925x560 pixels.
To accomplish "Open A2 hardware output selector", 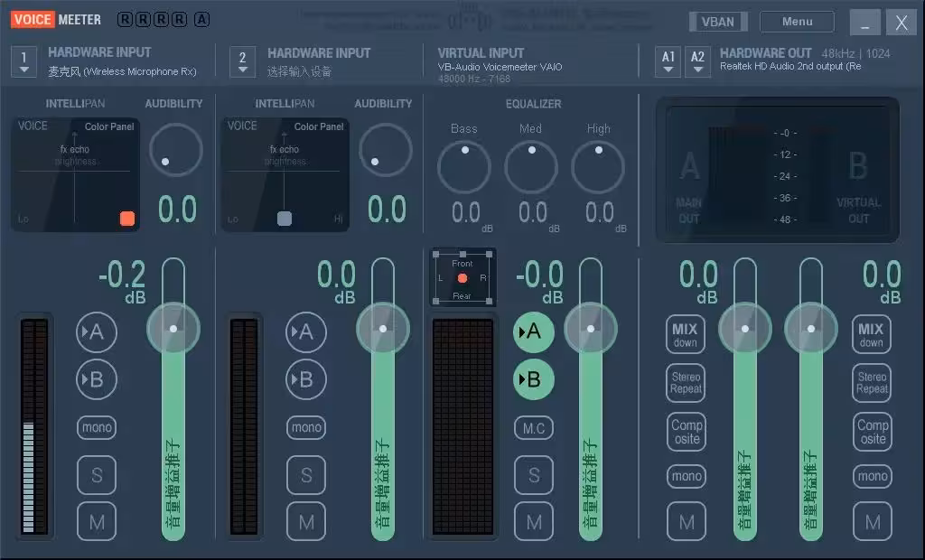I will pyautogui.click(x=697, y=61).
